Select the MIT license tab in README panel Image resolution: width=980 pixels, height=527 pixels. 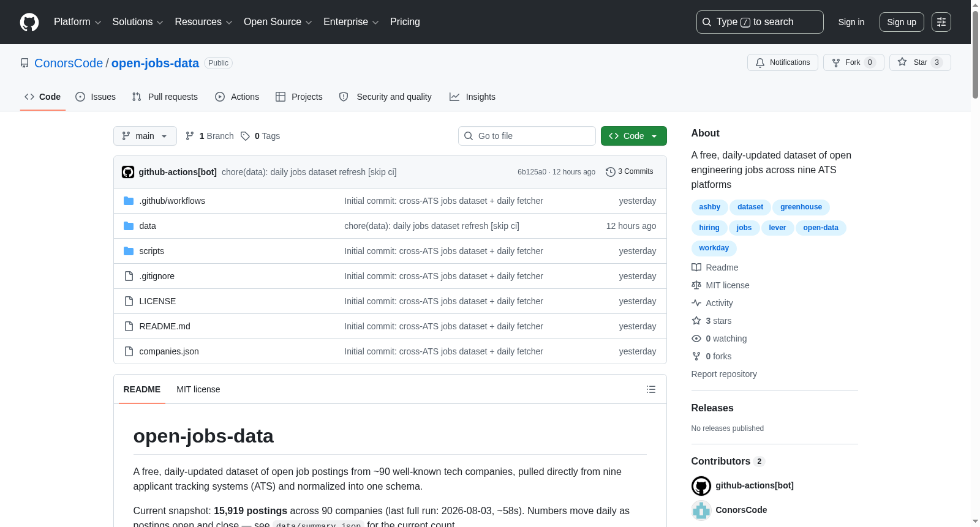pos(198,389)
